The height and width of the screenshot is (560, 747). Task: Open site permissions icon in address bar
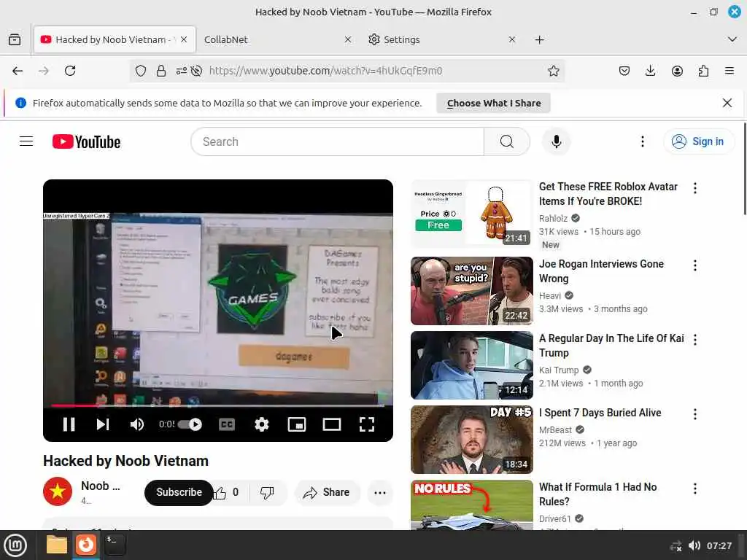click(182, 71)
